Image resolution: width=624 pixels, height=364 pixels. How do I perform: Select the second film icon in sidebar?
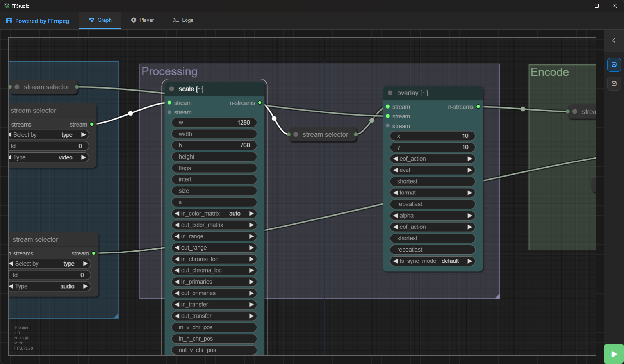click(614, 83)
